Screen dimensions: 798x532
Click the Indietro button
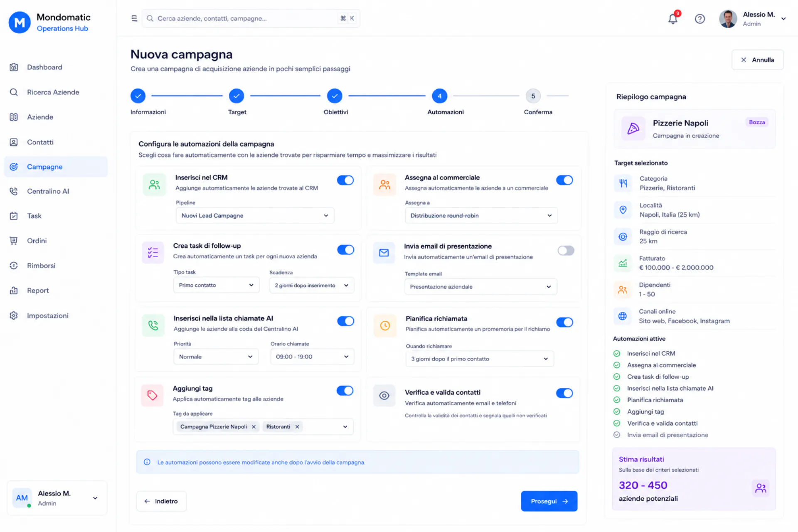[x=161, y=501]
